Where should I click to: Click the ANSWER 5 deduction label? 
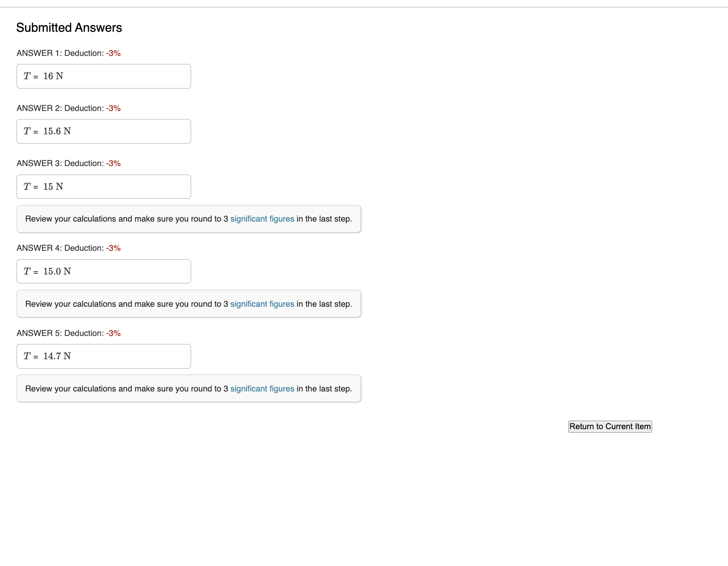[69, 333]
